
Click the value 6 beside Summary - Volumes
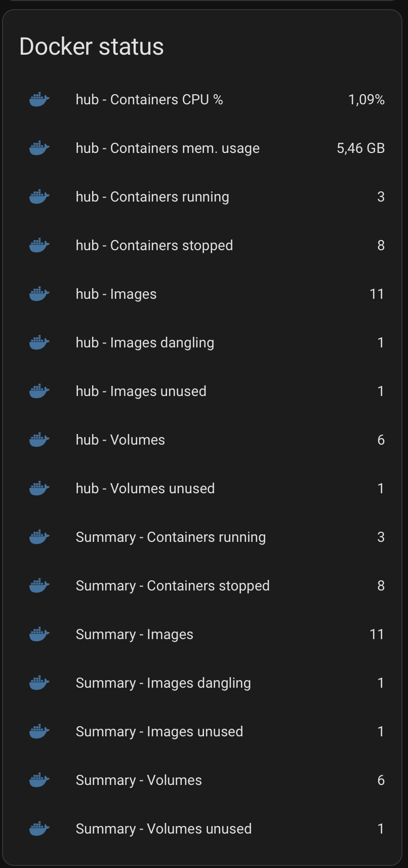381,780
